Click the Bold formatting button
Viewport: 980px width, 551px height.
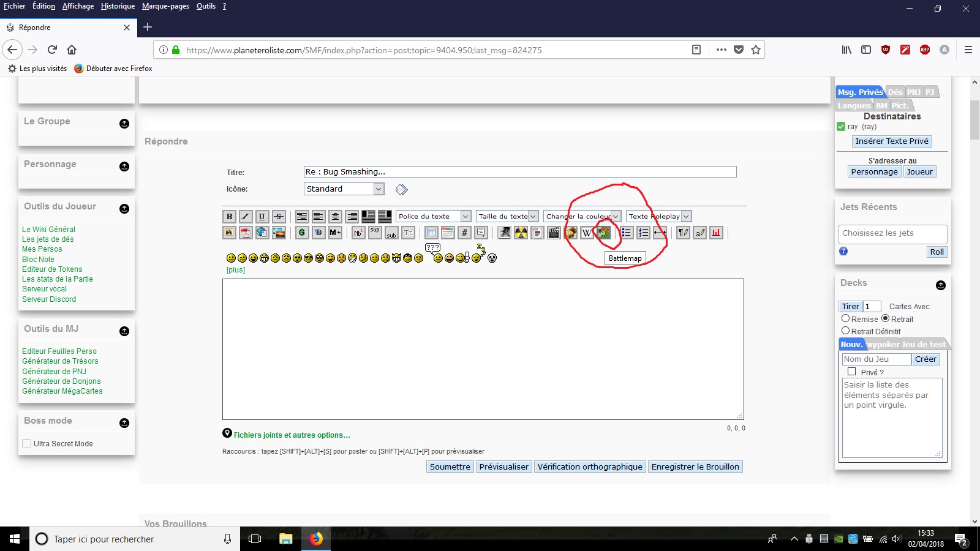229,216
